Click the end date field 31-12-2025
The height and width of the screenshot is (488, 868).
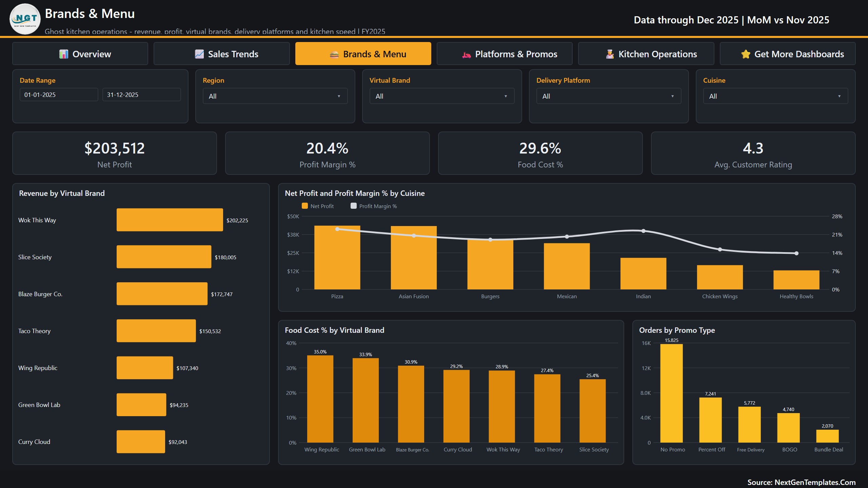(142, 95)
